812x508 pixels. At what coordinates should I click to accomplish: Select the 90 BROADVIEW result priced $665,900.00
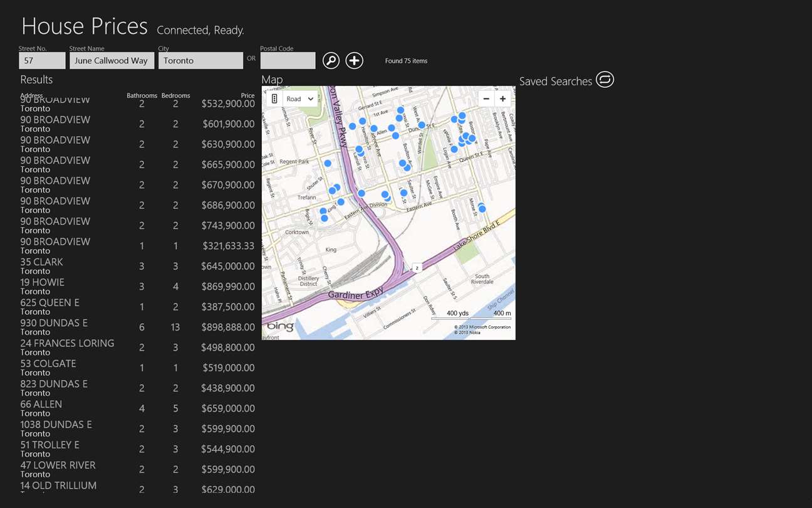pos(137,164)
